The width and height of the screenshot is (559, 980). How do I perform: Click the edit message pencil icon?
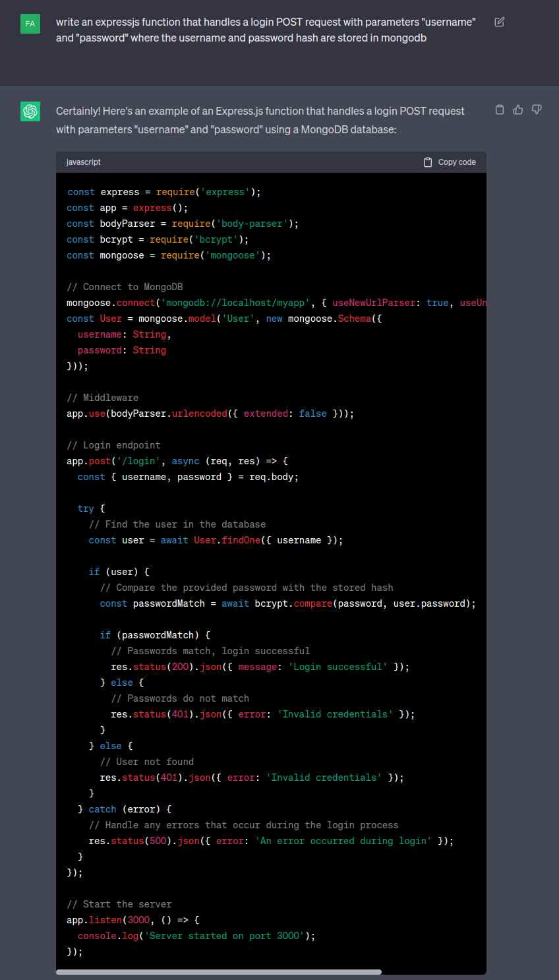pos(500,22)
